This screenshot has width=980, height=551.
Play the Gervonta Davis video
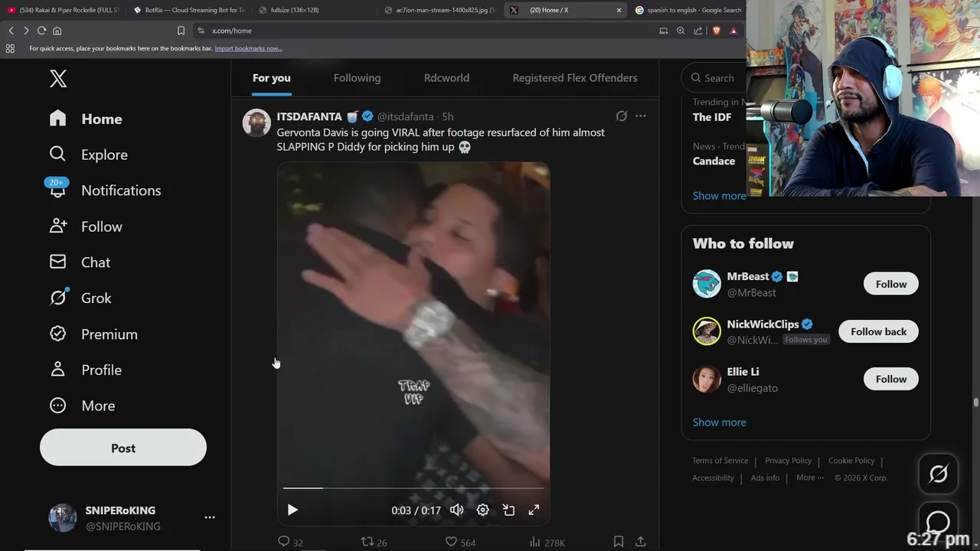(292, 510)
